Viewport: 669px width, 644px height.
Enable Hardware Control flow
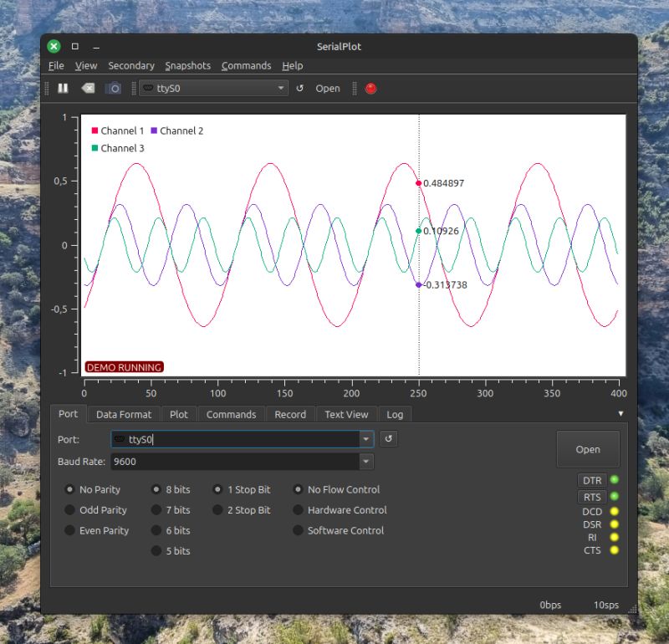tap(298, 510)
